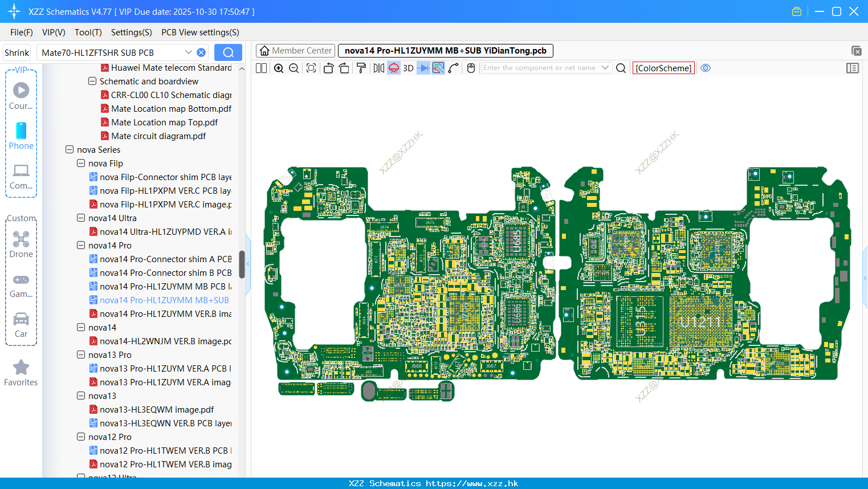Select the paint roller highlight tool
Image resolution: width=868 pixels, height=489 pixels.
pyautogui.click(x=361, y=68)
